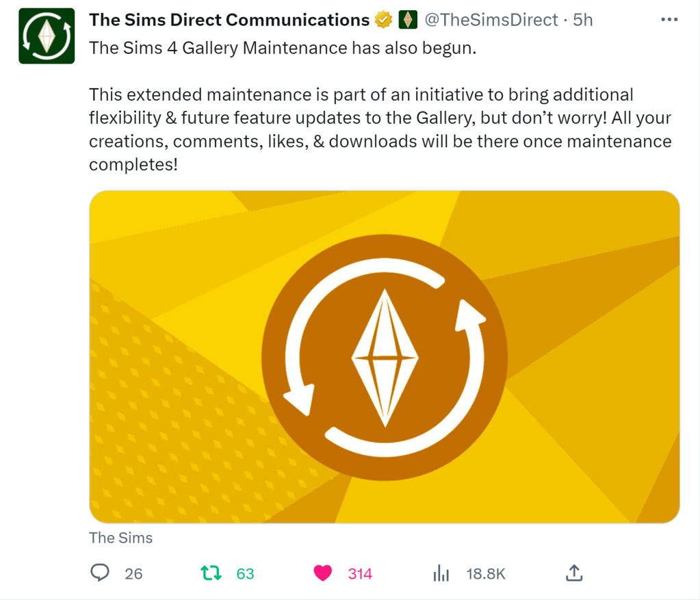Click the share upload arrow icon

pyautogui.click(x=575, y=573)
